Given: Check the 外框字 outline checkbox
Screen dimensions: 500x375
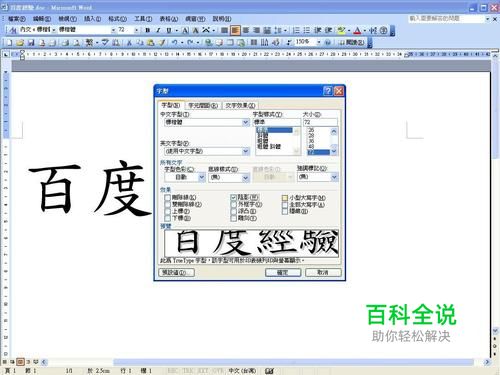Looking at the screenshot, I should tap(234, 204).
